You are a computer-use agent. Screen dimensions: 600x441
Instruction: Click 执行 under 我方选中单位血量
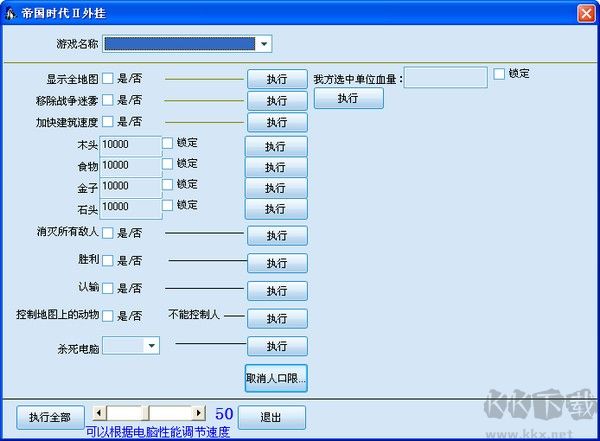point(348,98)
